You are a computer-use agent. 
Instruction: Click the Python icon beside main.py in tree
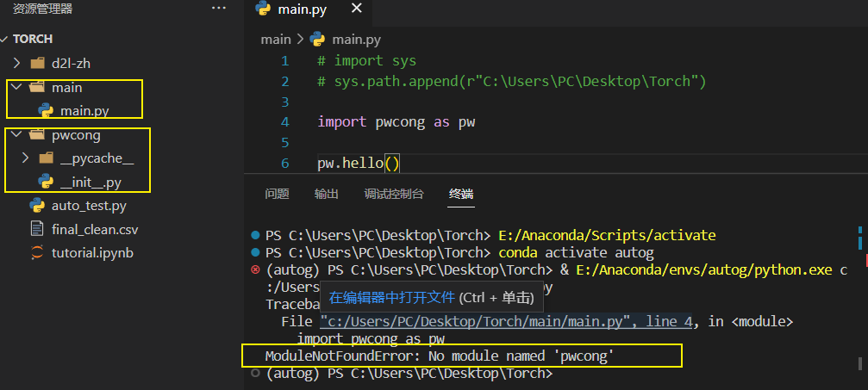coord(46,111)
